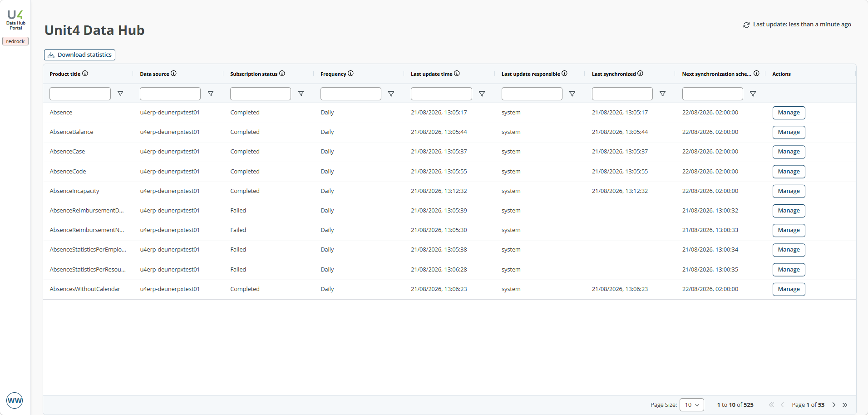Open filter options for Last synchronized column
868x415 pixels.
pos(662,94)
